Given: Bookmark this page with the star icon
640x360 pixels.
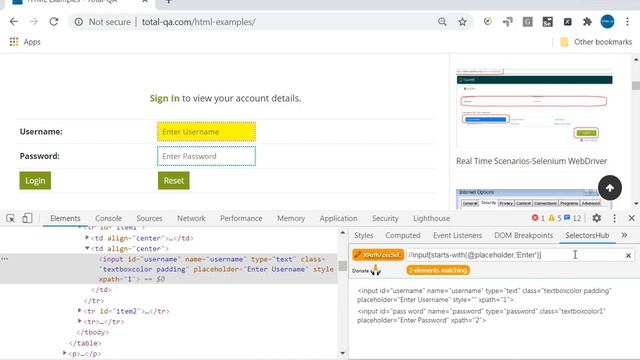Looking at the screenshot, I should [x=462, y=22].
